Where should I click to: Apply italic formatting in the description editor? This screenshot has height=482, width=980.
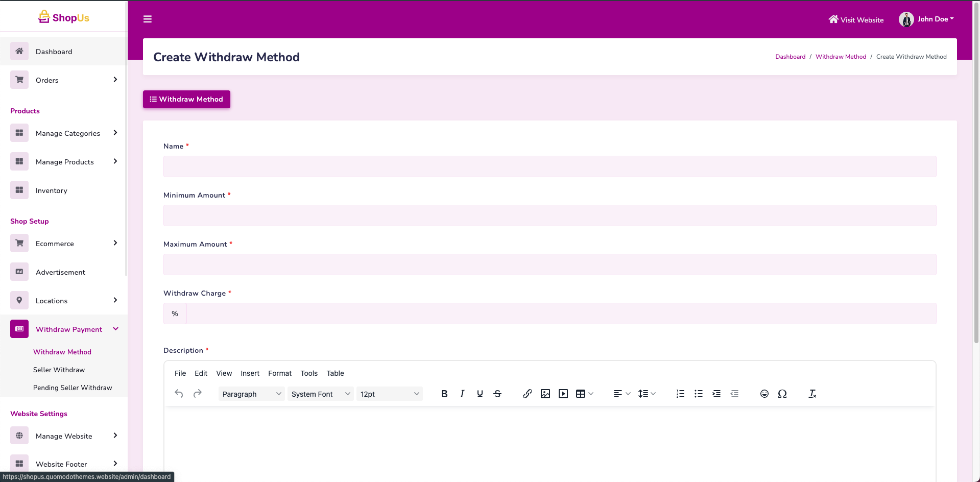tap(462, 394)
